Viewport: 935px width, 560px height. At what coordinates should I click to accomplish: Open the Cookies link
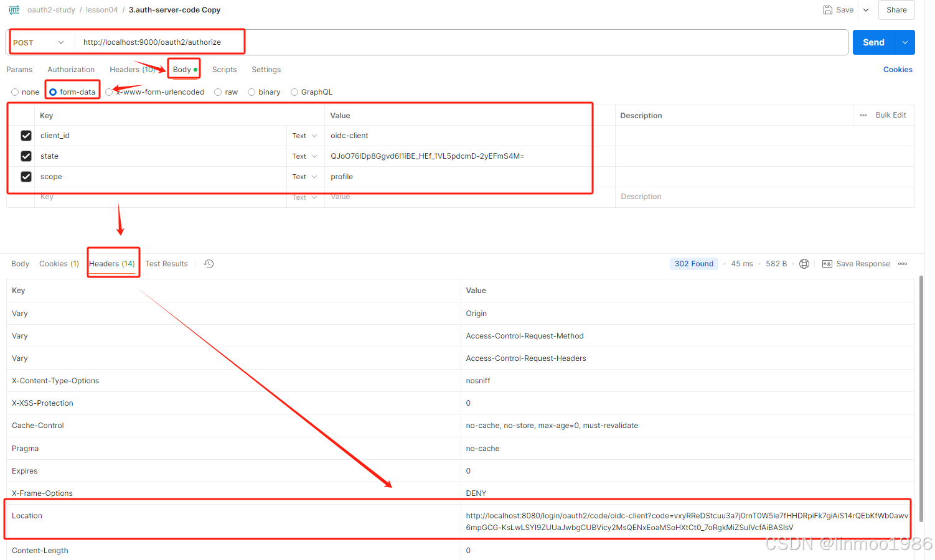(897, 70)
